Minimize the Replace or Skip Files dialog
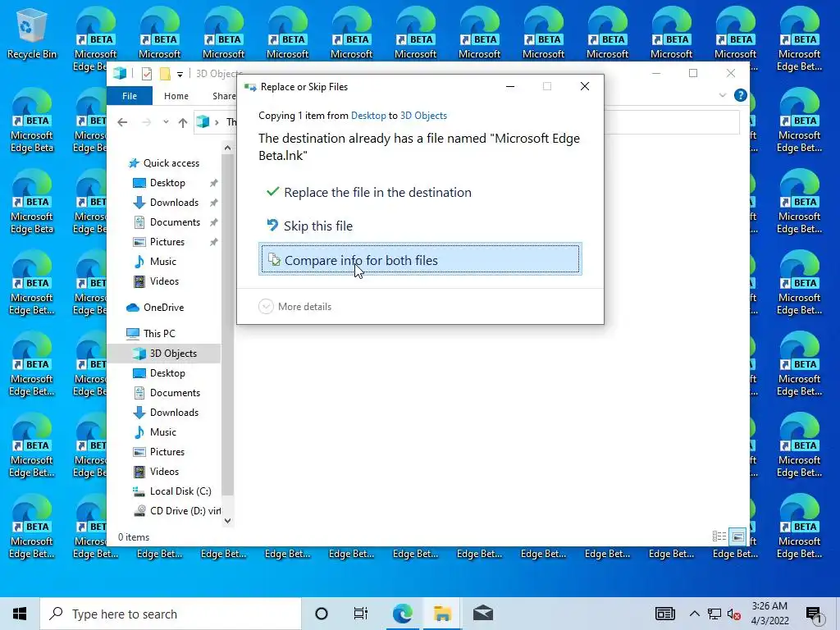Image resolution: width=840 pixels, height=630 pixels. point(510,86)
